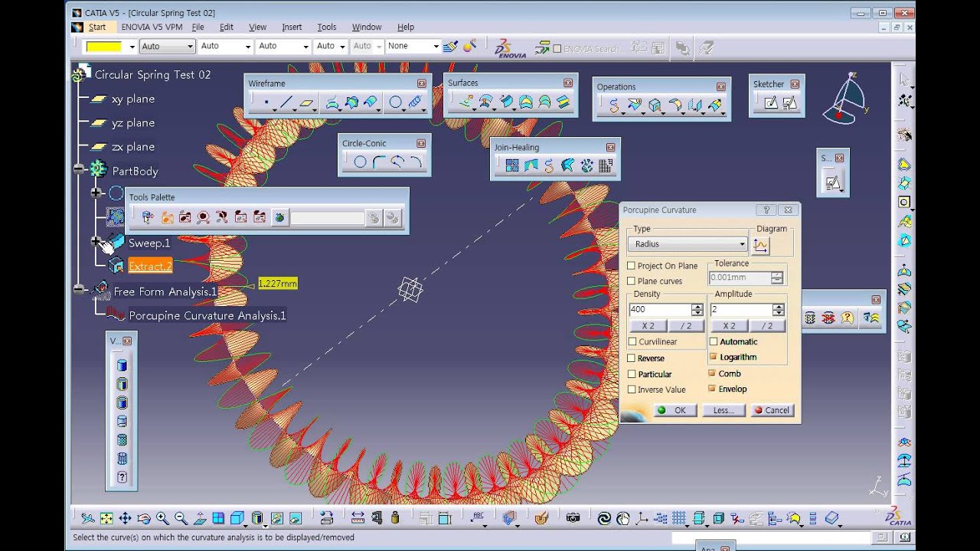Click Density / 2 button
Screen dimensions: 980x551
coord(686,326)
